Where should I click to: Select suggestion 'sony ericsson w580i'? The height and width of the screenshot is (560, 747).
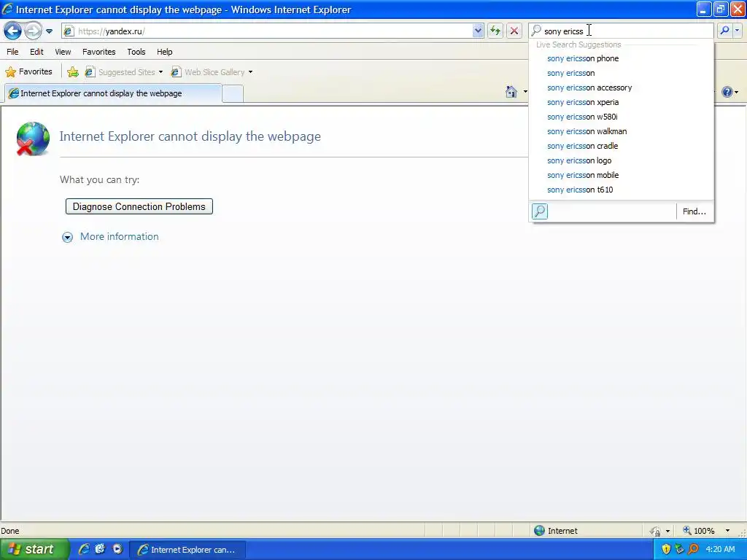pos(622,117)
